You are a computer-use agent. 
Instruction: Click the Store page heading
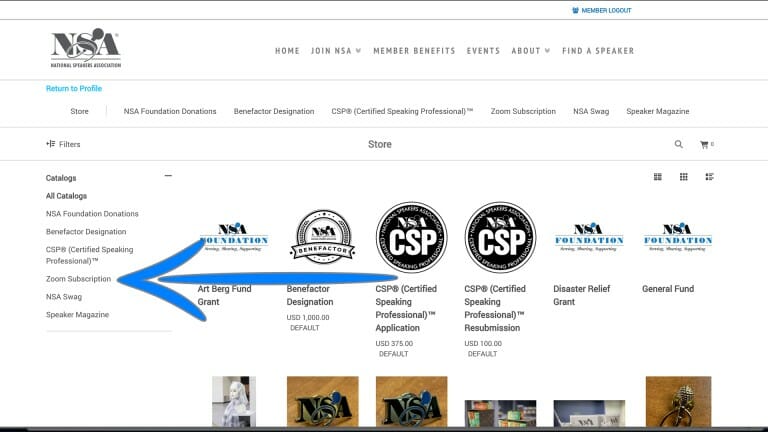(x=380, y=144)
